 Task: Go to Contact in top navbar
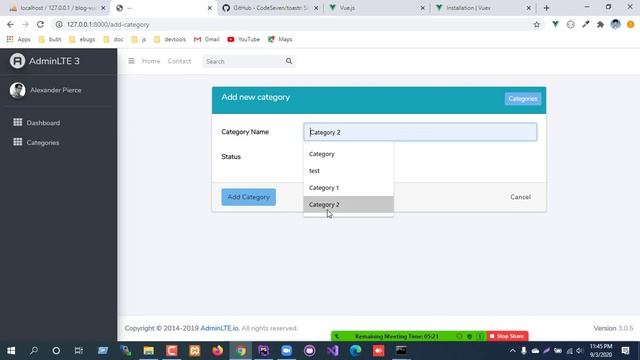pyautogui.click(x=179, y=61)
